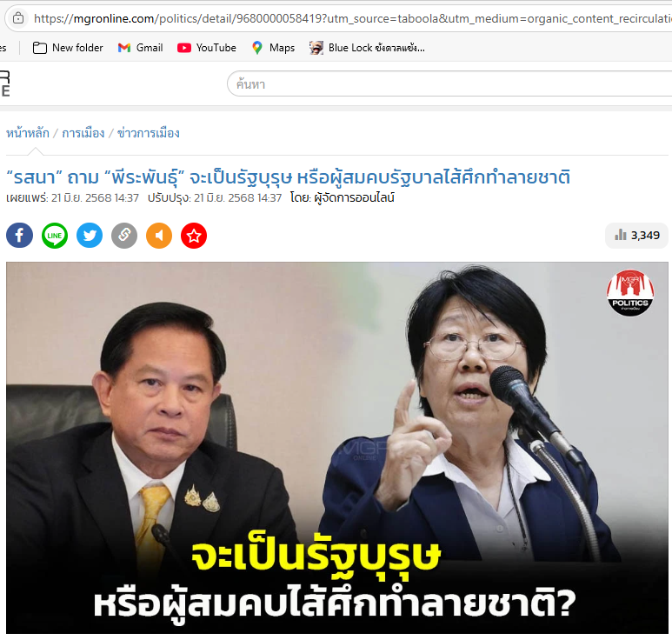Click the orange speaker listen icon

pyautogui.click(x=159, y=236)
